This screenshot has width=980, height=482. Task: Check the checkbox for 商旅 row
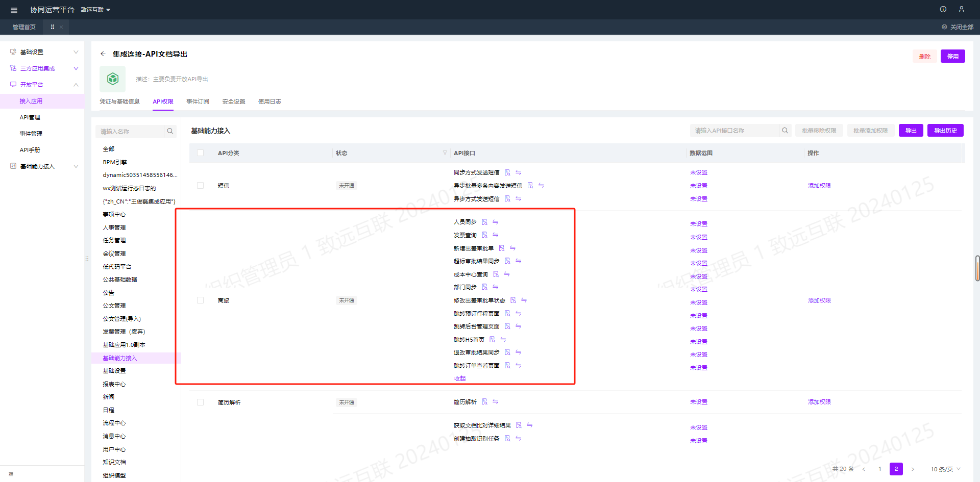tap(200, 300)
